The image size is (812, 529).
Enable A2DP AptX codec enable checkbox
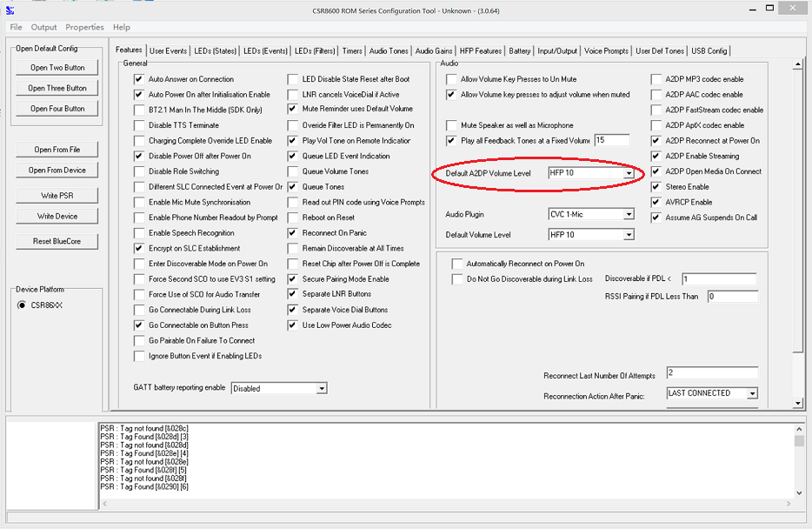pyautogui.click(x=656, y=125)
